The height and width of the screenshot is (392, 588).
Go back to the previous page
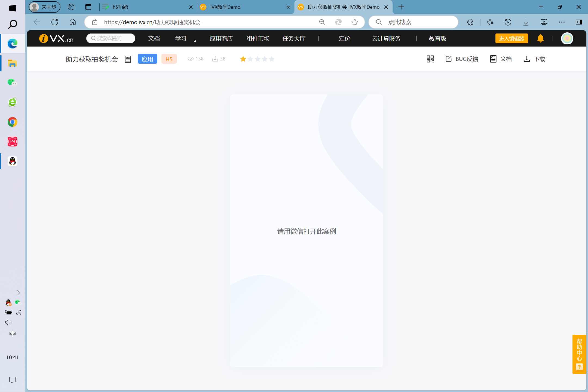pyautogui.click(x=37, y=22)
